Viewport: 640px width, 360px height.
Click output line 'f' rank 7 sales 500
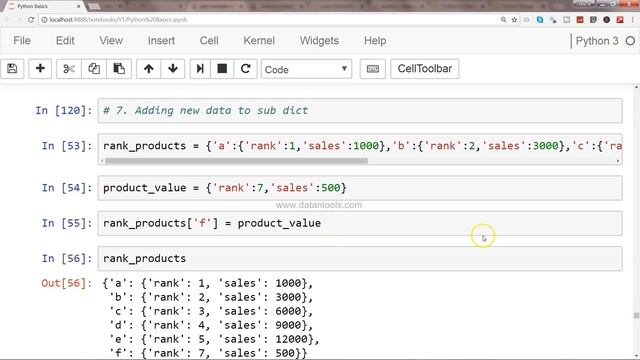[208, 353]
